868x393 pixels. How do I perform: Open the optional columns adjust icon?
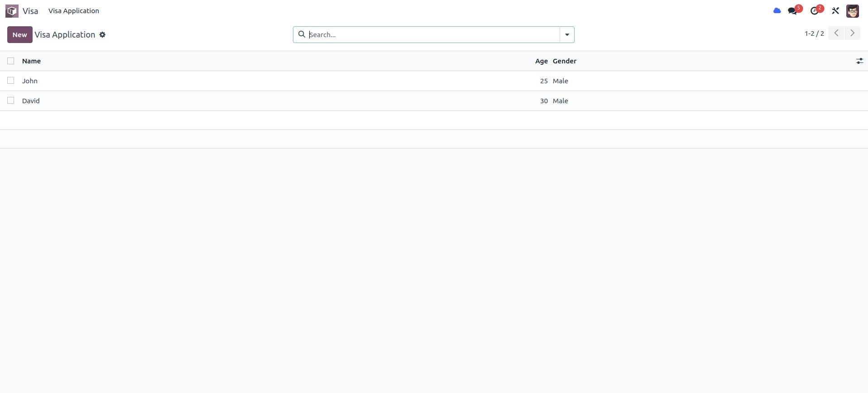[x=859, y=61]
